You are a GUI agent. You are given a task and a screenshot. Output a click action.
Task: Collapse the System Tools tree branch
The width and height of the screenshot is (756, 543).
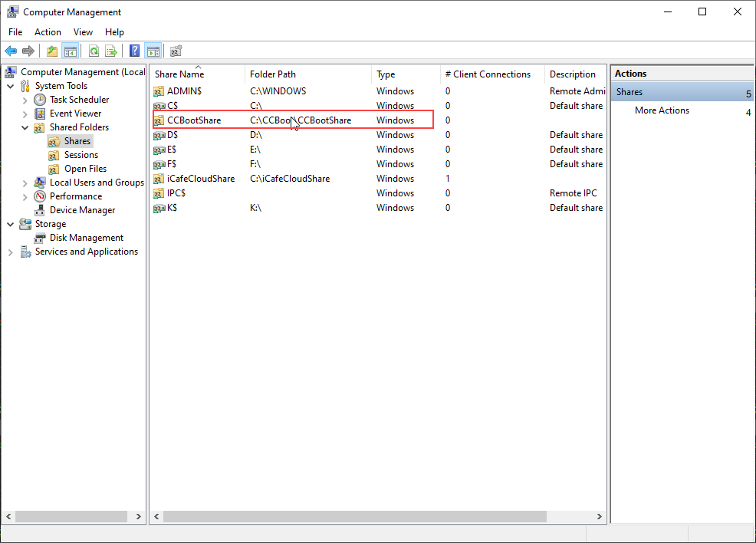[11, 85]
